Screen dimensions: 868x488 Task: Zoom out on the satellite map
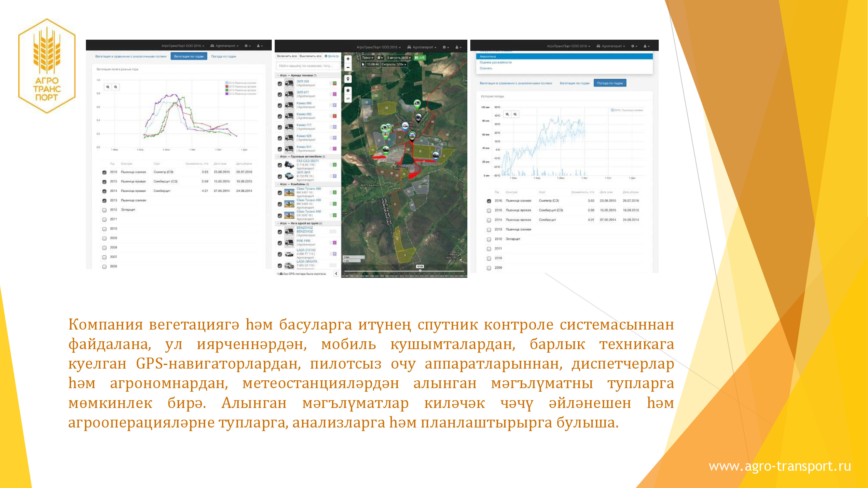tap(348, 67)
